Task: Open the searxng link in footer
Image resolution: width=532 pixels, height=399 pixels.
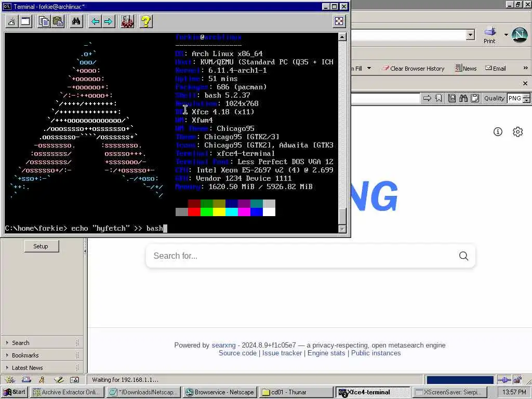Action: pos(223,345)
